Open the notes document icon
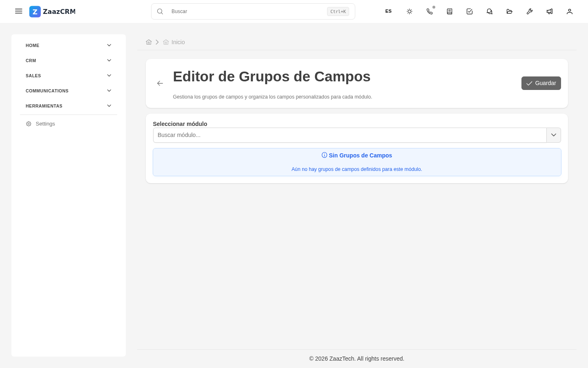This screenshot has height=368, width=588. pyautogui.click(x=450, y=11)
